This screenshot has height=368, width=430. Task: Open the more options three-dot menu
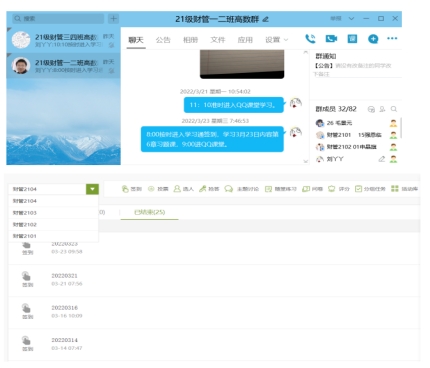pos(392,39)
